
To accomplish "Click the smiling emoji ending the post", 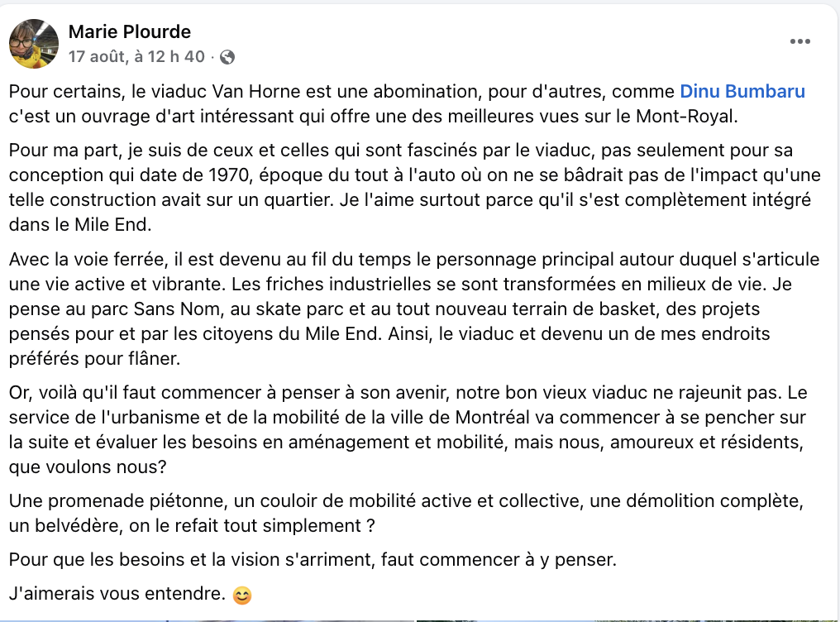I will click(x=242, y=594).
